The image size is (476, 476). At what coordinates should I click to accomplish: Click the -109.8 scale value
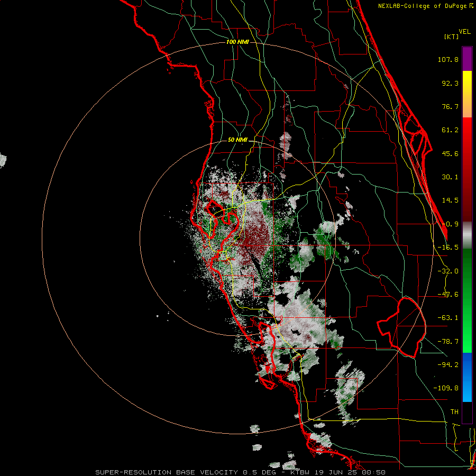446,388
